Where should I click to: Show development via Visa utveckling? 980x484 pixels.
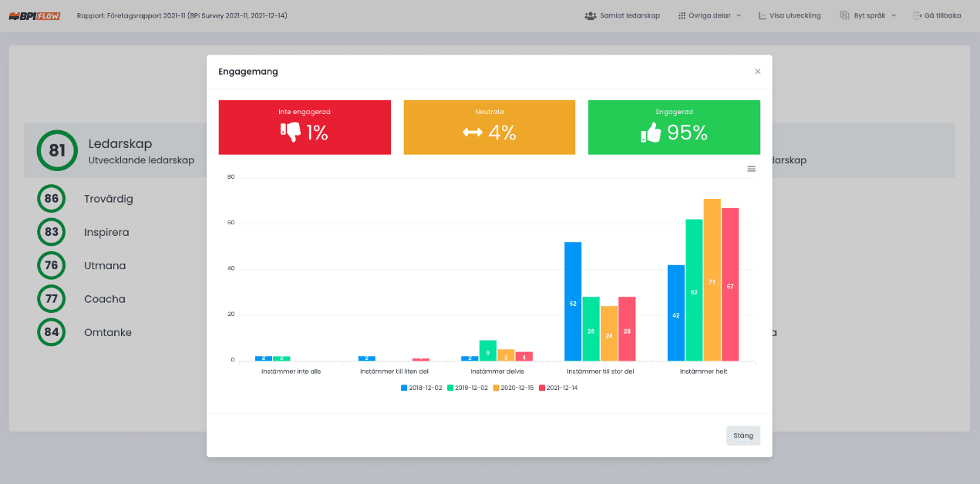tap(790, 15)
